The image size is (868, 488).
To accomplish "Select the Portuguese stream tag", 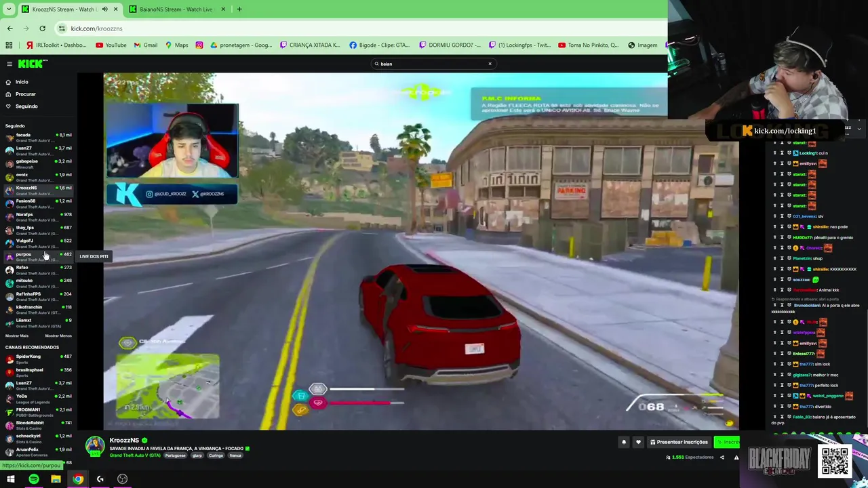I will coord(175,455).
